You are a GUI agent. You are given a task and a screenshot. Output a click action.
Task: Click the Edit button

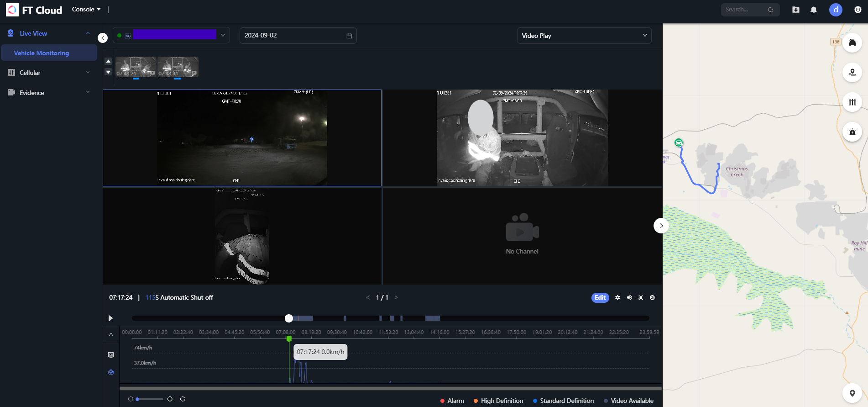600,297
